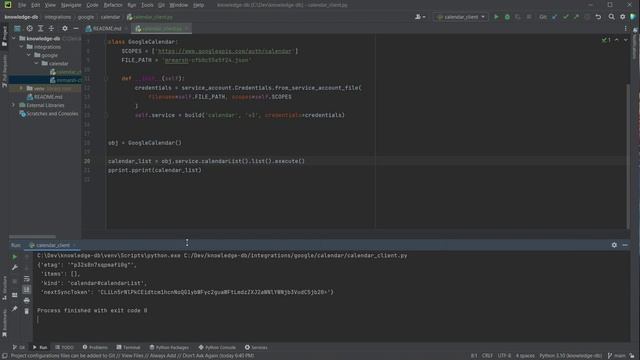The width and height of the screenshot is (640, 360).
Task: Open the Python Packages tool window
Action: (169, 347)
